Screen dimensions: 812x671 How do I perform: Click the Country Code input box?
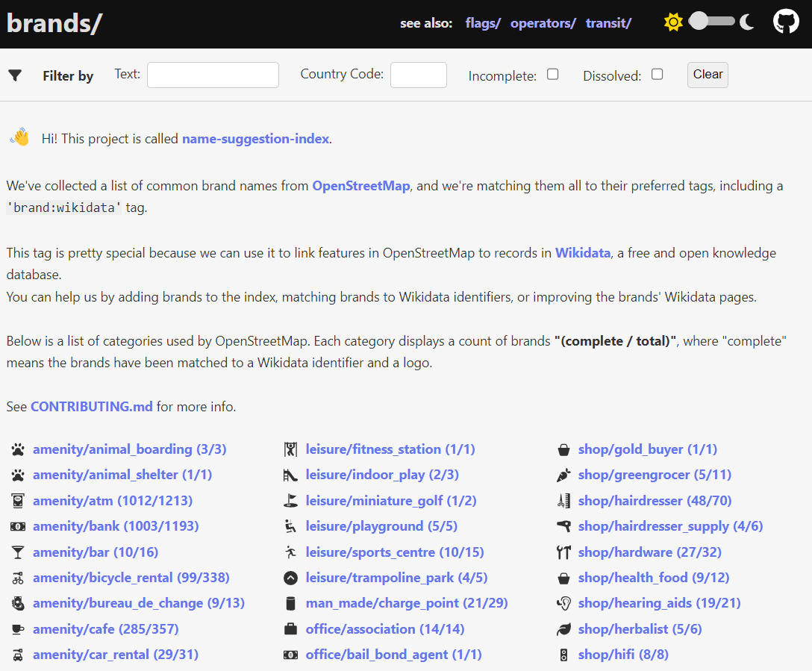click(418, 75)
